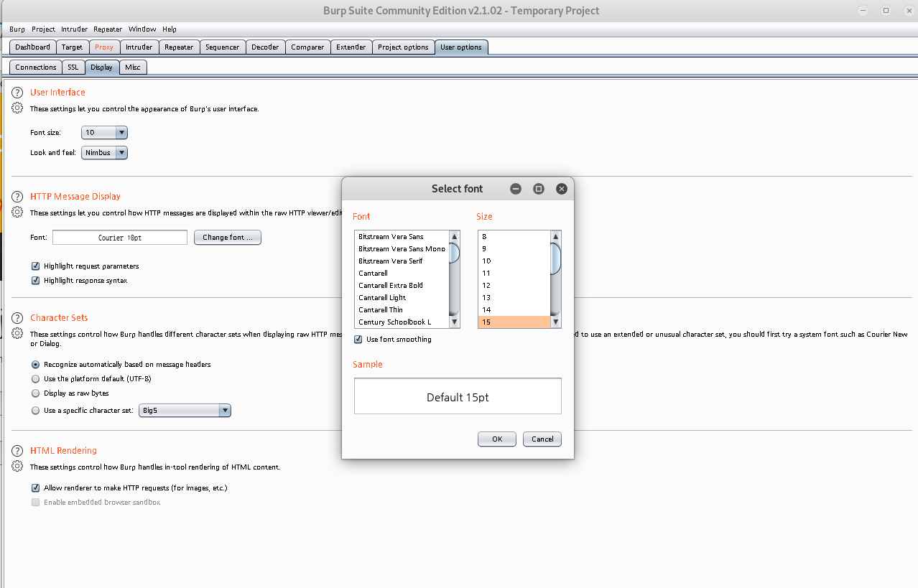The width and height of the screenshot is (918, 588).
Task: Open help for HTML Rendering section
Action: (17, 451)
